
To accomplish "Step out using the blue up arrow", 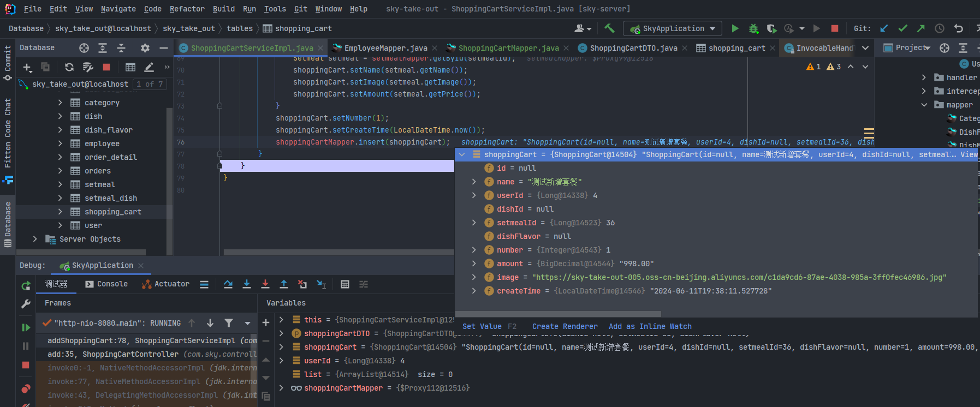I will pos(284,284).
